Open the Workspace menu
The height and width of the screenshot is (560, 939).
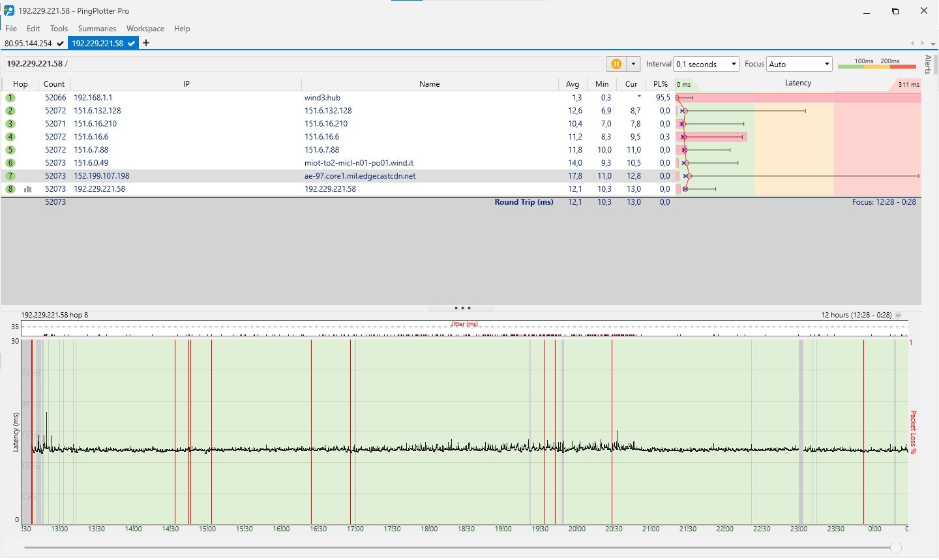click(x=145, y=29)
